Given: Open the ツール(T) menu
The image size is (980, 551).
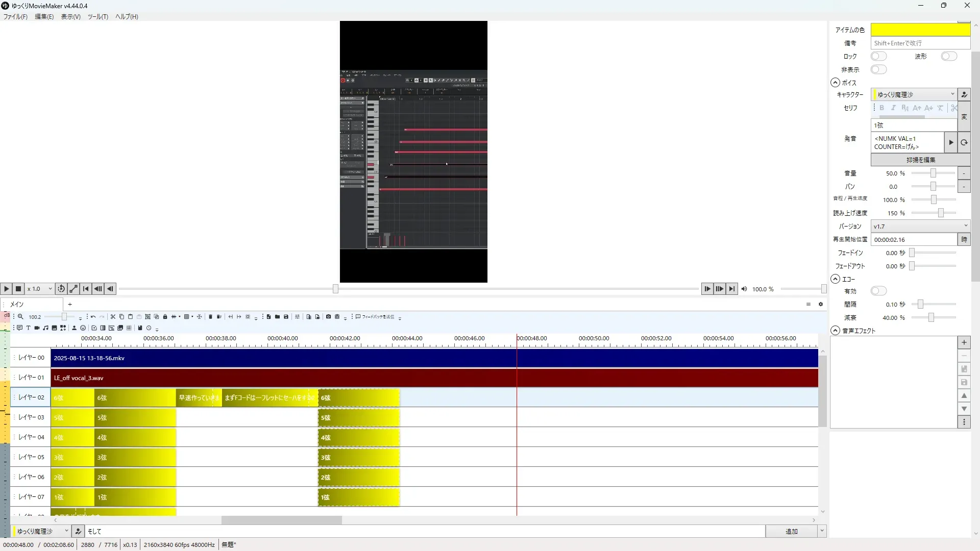Looking at the screenshot, I should pyautogui.click(x=97, y=17).
